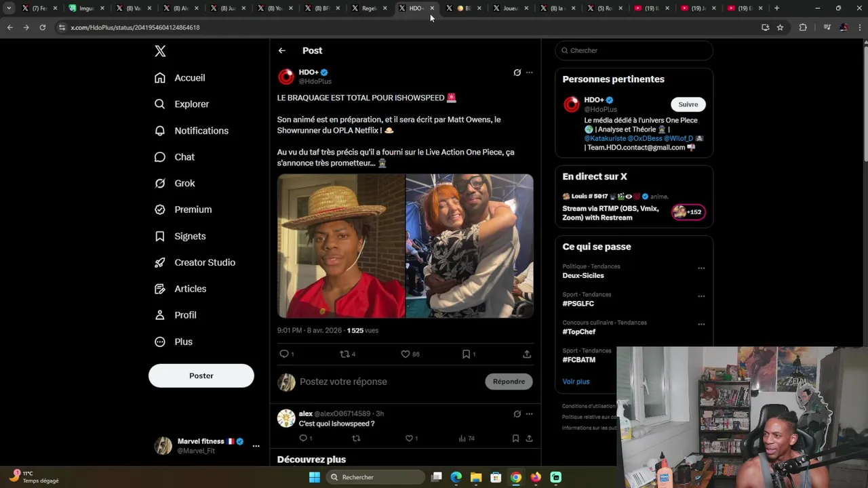Click the X logo in the sidebar
Viewport: 868px width, 488px height.
pos(160,51)
